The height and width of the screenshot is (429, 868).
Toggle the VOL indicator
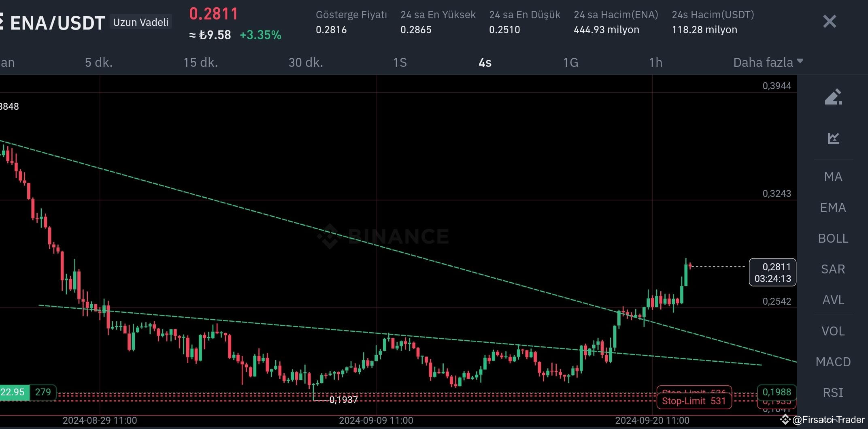pos(833,331)
